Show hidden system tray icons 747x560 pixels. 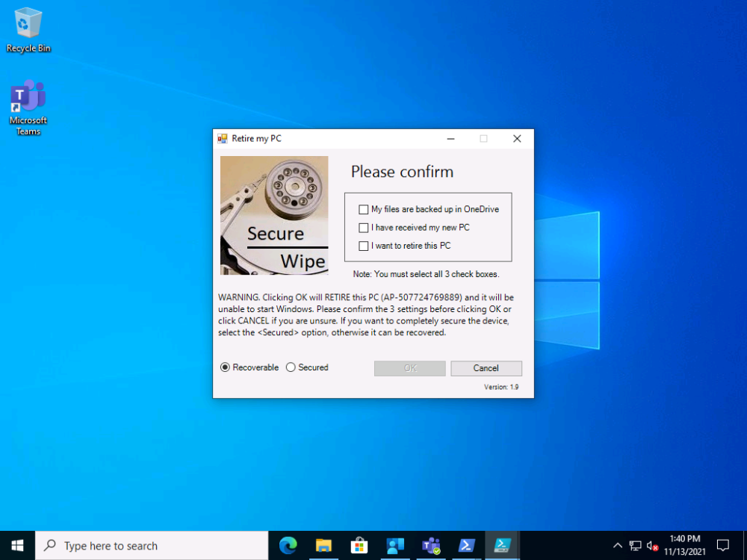tap(618, 546)
